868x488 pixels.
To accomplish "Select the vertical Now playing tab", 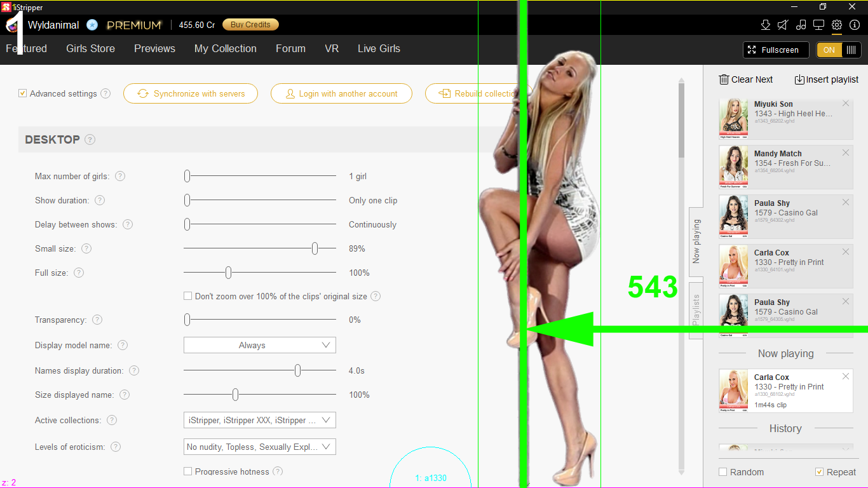I will (696, 241).
